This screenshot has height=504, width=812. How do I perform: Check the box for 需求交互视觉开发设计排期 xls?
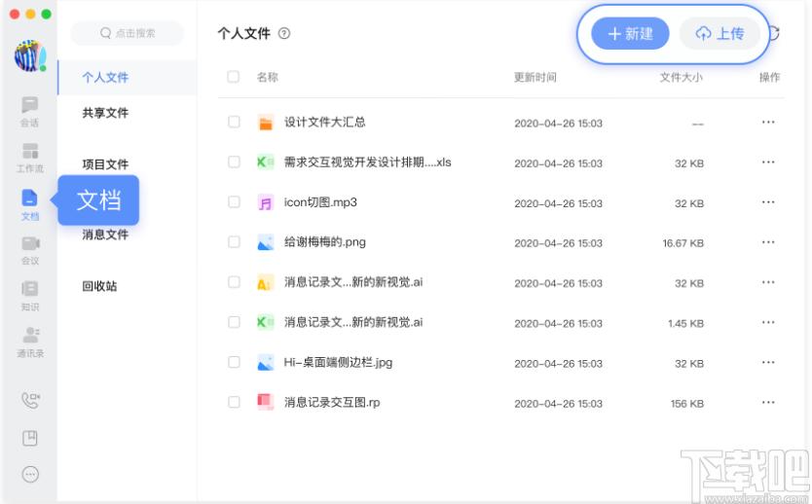[234, 162]
